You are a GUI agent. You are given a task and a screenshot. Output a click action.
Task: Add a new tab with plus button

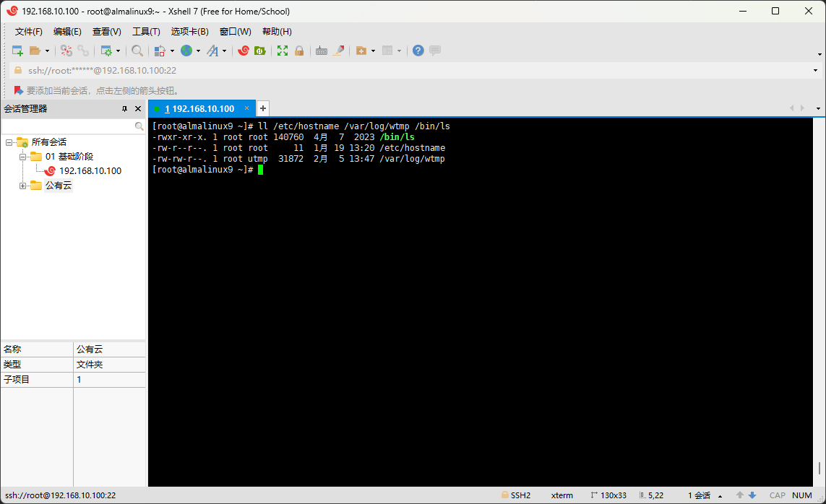pyautogui.click(x=263, y=108)
